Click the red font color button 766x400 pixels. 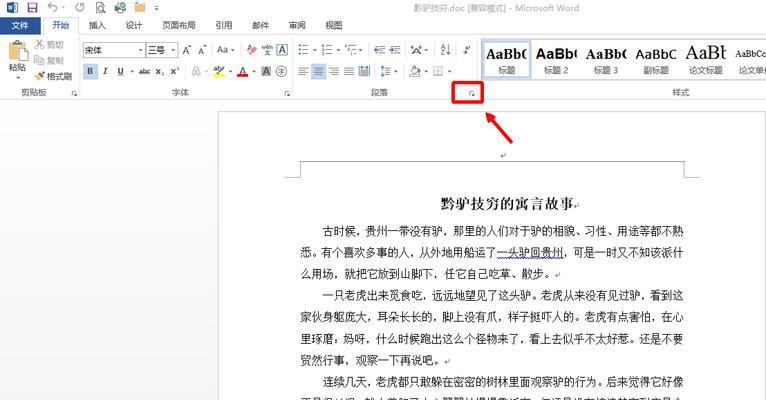pos(241,71)
